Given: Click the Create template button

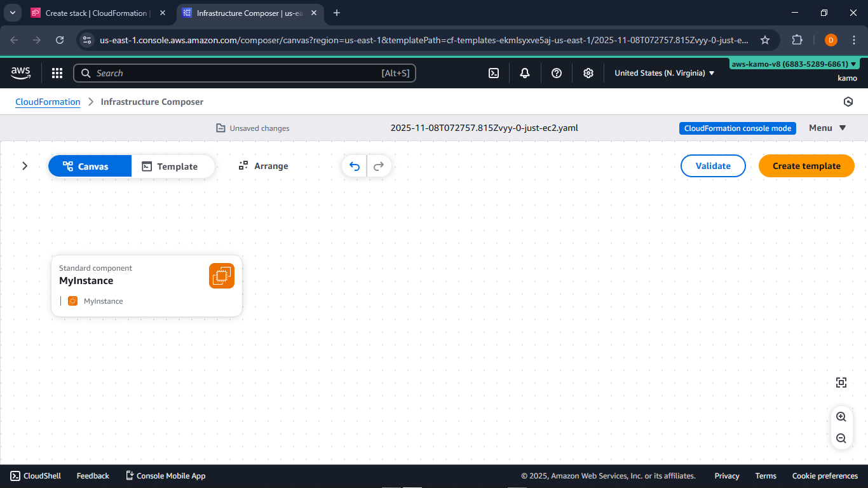Looking at the screenshot, I should pyautogui.click(x=806, y=166).
